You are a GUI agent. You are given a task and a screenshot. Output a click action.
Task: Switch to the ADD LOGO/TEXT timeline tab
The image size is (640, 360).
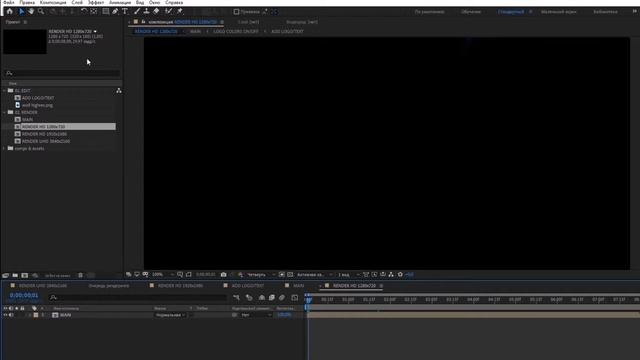tap(248, 286)
